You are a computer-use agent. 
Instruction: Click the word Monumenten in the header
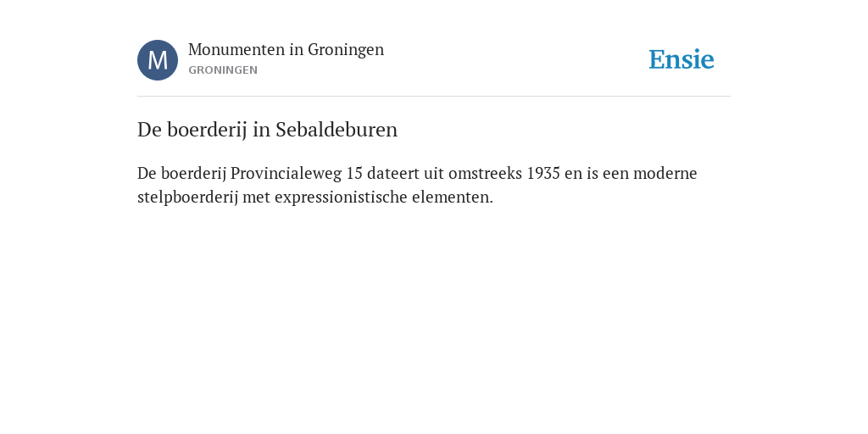(236, 50)
